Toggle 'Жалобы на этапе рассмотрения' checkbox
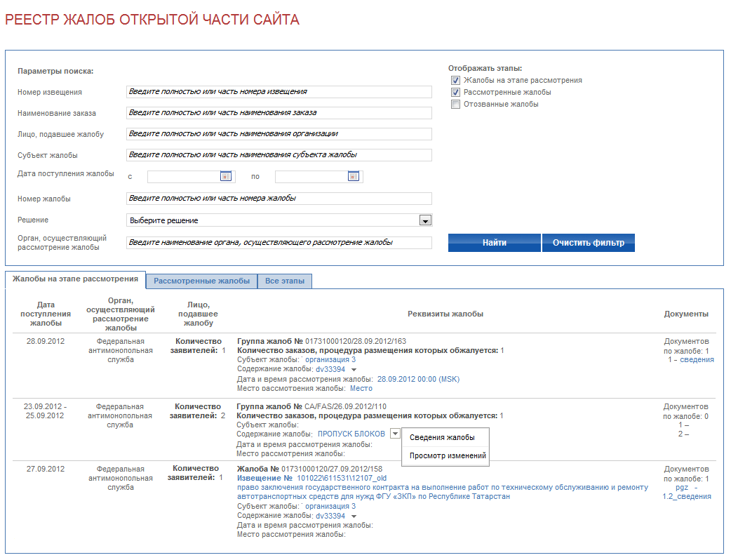The image size is (731, 560). [x=455, y=80]
